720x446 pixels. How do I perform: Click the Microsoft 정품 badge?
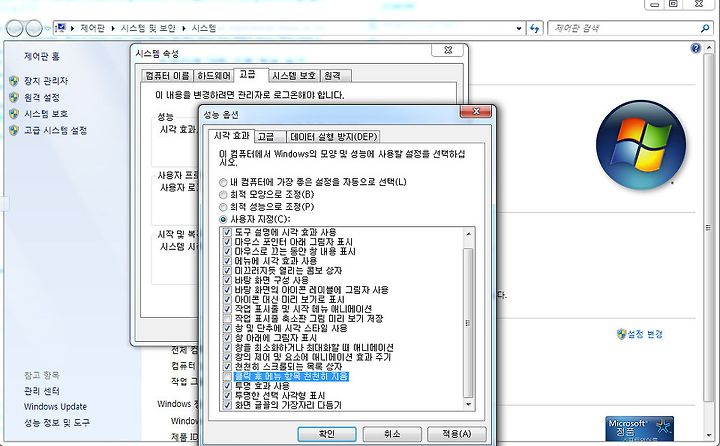pos(639,429)
